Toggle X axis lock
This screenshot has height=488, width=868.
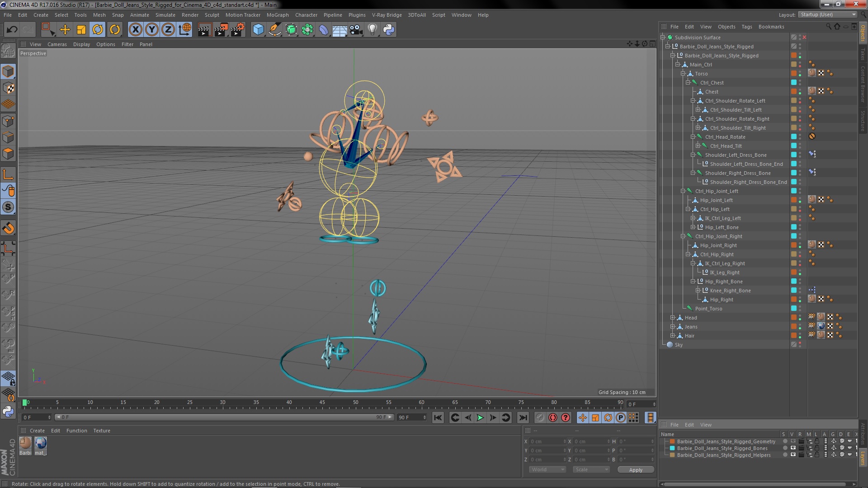(135, 30)
